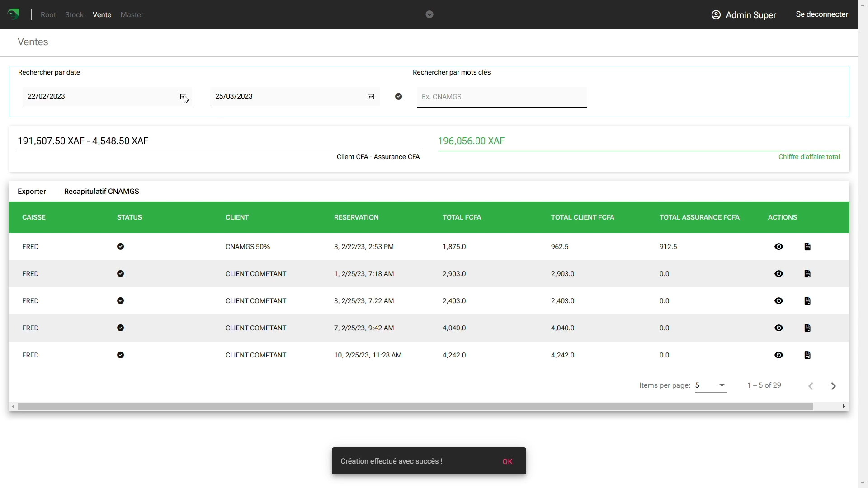Click the dropdown circle icon in top bar

tap(429, 14)
